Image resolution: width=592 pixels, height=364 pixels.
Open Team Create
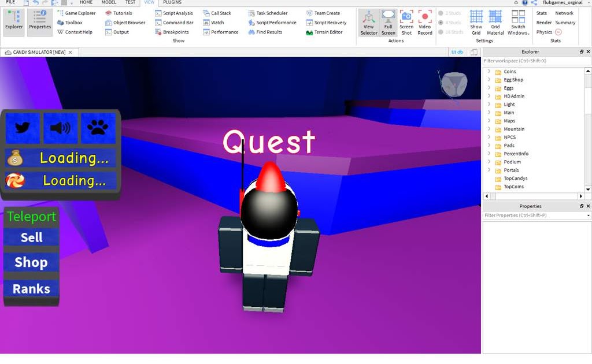[323, 13]
